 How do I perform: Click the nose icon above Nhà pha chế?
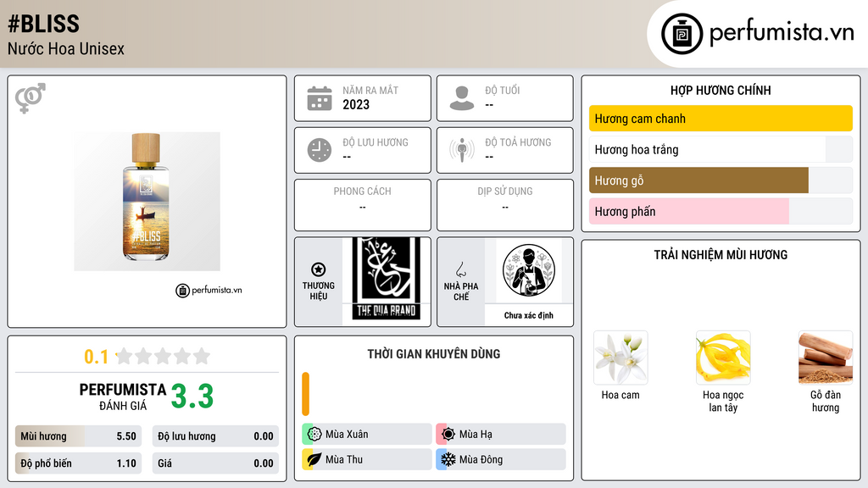pyautogui.click(x=460, y=269)
